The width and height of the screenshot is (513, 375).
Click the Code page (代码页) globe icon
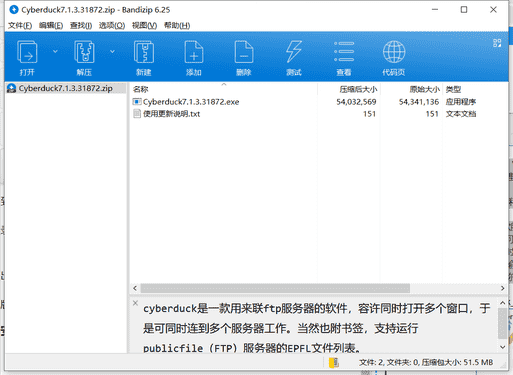(x=394, y=52)
